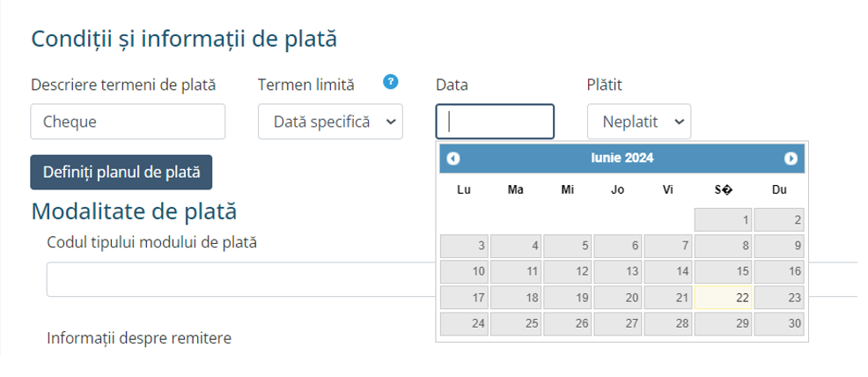Pick June 3 in the date picker
The height and width of the screenshot is (377, 868).
tap(465, 246)
